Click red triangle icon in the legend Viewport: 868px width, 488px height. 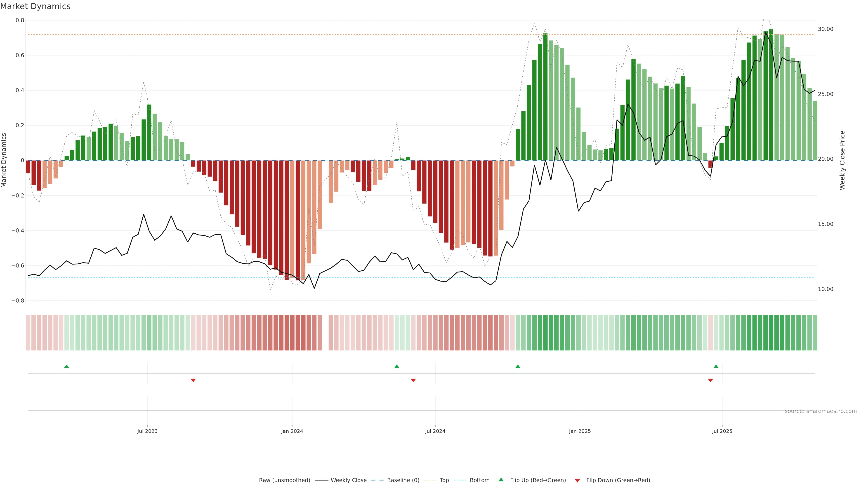coord(577,480)
